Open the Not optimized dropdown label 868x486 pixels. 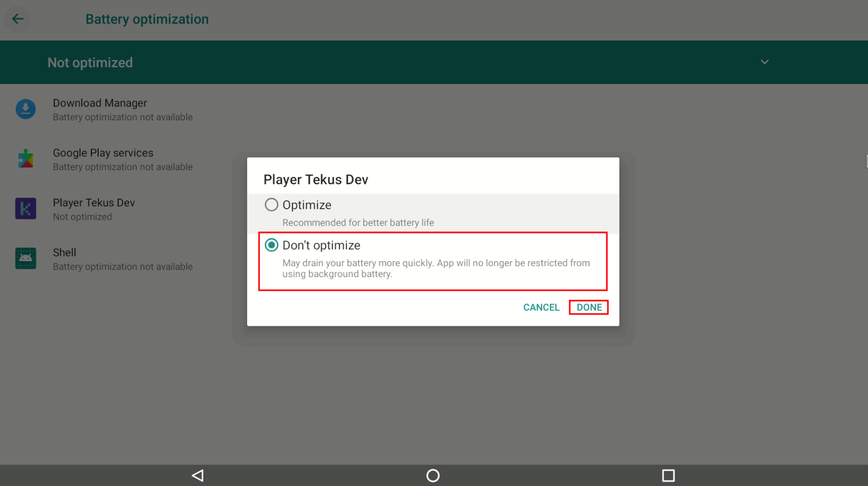[x=90, y=62]
